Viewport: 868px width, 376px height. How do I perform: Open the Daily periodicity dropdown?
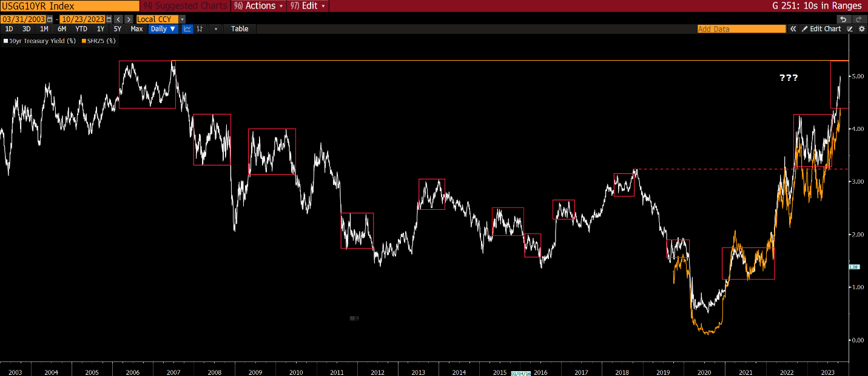click(x=163, y=29)
